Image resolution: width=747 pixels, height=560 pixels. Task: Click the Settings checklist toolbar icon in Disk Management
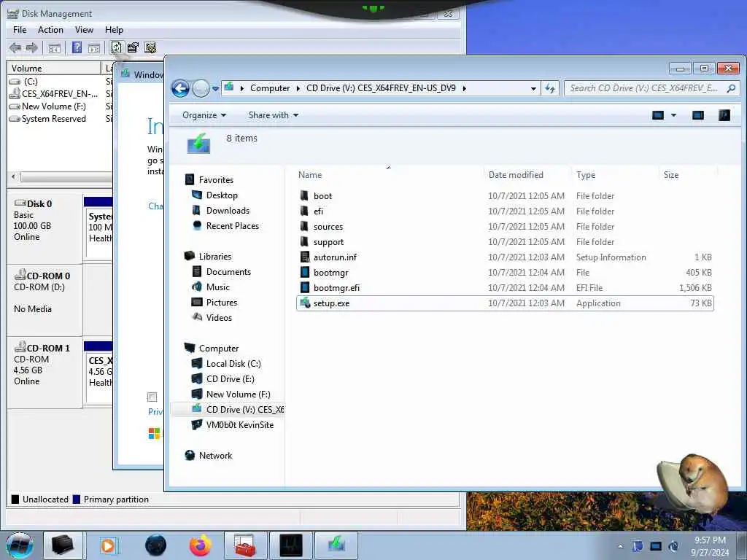[x=150, y=47]
